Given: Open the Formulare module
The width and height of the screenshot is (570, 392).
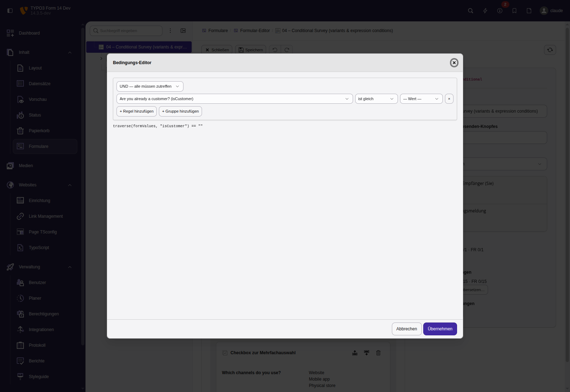Looking at the screenshot, I should pos(45,146).
